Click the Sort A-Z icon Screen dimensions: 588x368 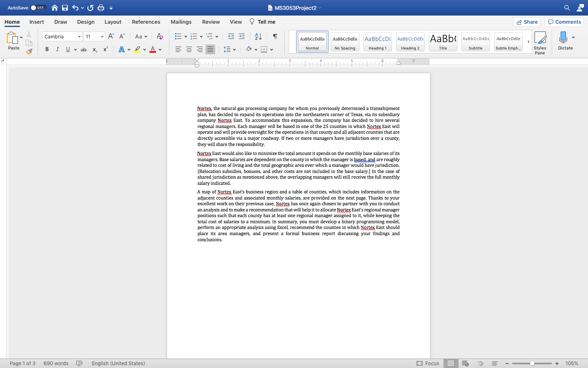click(x=258, y=36)
